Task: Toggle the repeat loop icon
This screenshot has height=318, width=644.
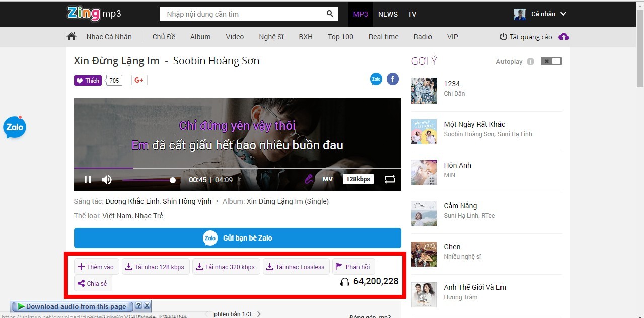Action: (389, 179)
